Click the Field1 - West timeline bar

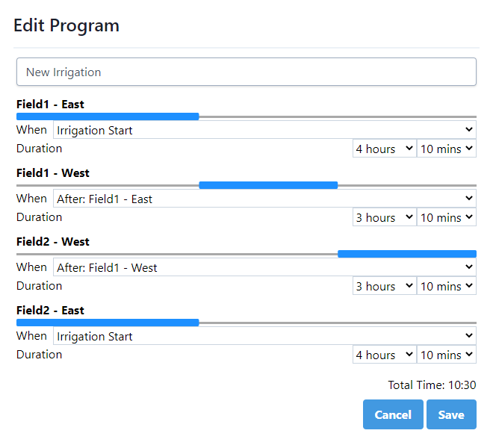pyautogui.click(x=268, y=185)
